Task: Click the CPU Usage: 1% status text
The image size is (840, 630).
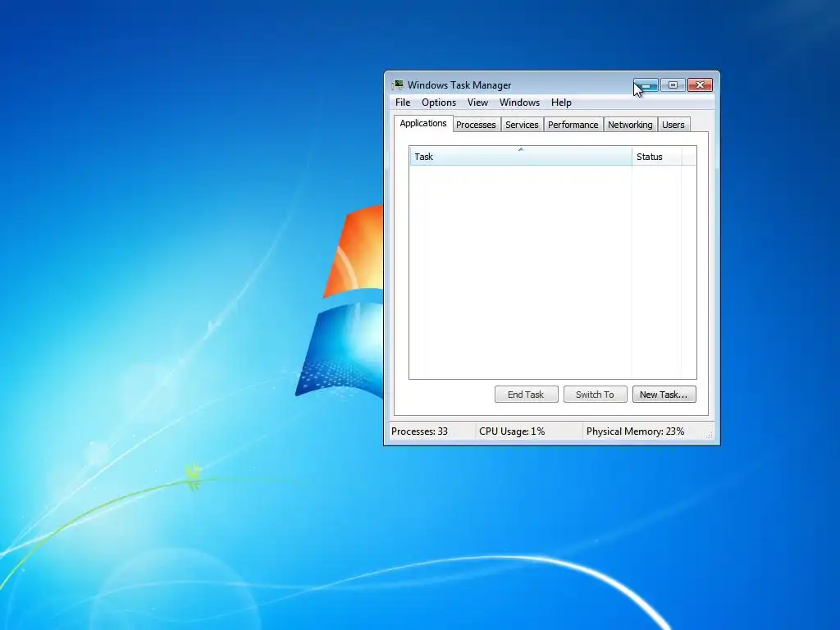Action: 512,431
